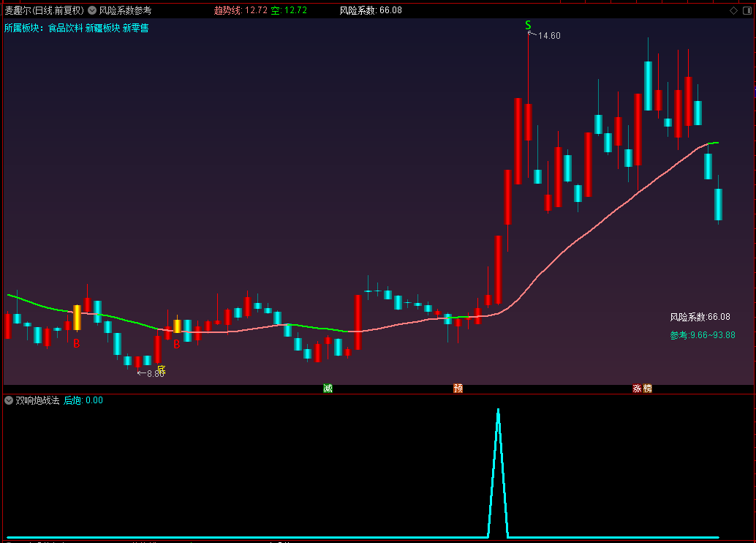Open the 榜 event marker
This screenshot has width=756, height=543.
click(648, 389)
